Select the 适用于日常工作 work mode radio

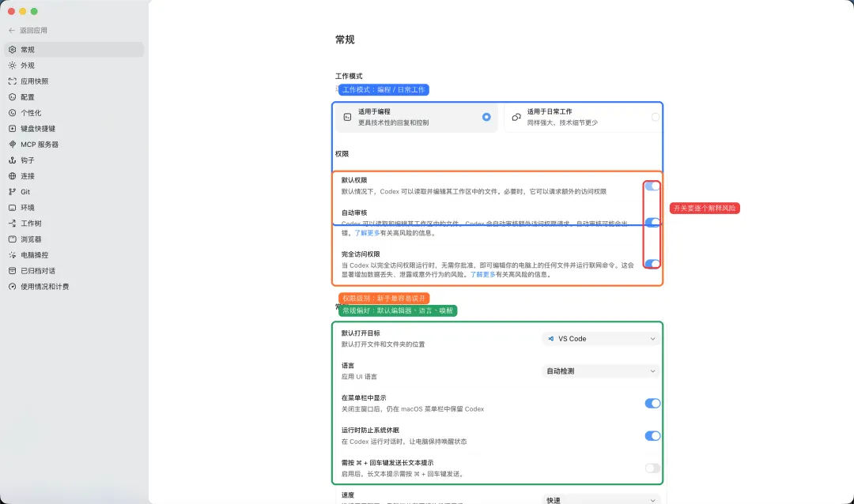pyautogui.click(x=656, y=117)
